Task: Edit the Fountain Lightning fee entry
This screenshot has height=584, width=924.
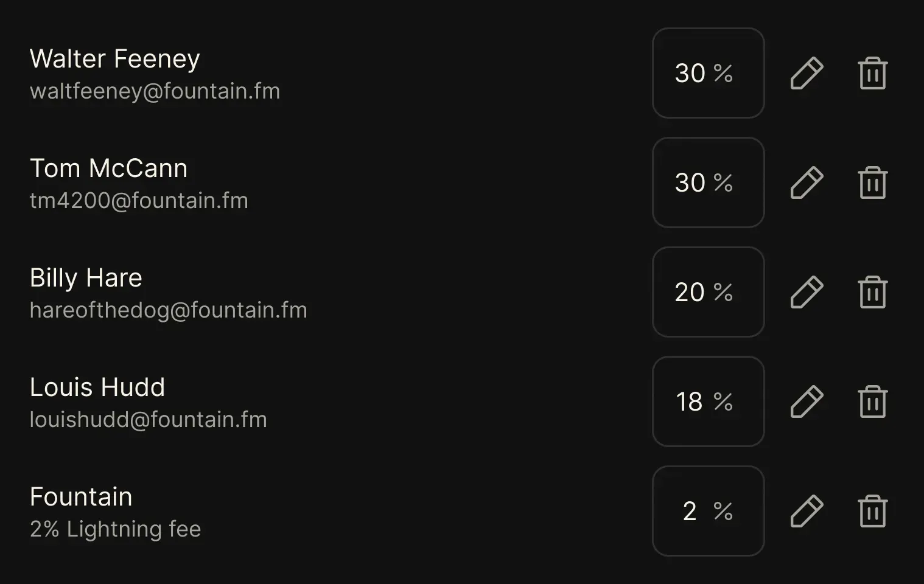Action: tap(807, 511)
